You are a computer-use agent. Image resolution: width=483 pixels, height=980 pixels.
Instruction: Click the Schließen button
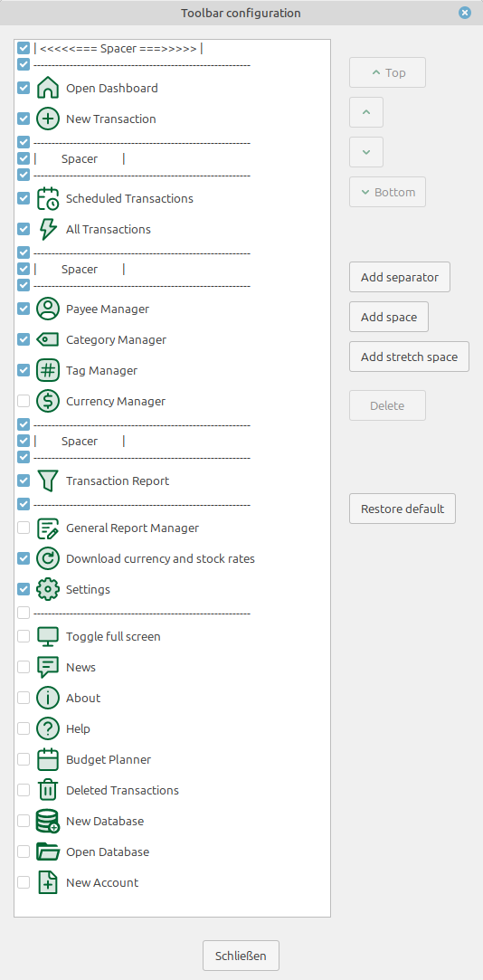(241, 956)
